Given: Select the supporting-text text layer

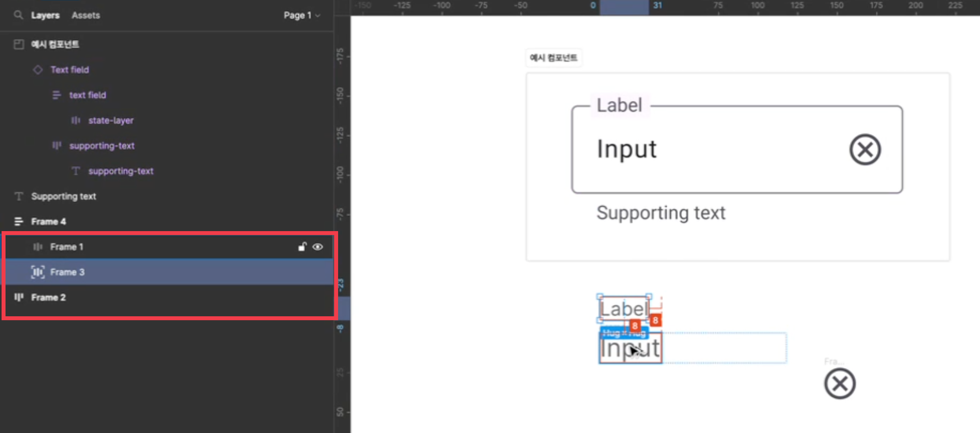Looking at the screenshot, I should click(x=121, y=171).
